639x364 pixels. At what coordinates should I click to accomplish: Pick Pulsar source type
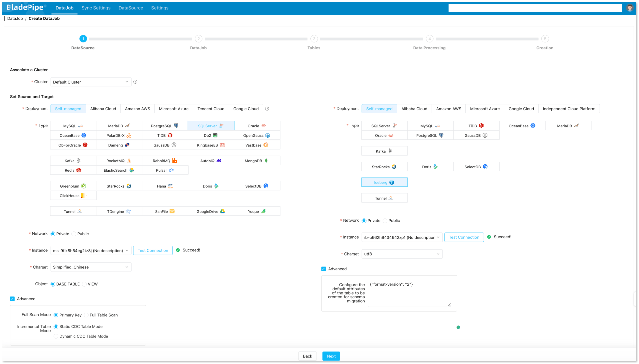165,170
